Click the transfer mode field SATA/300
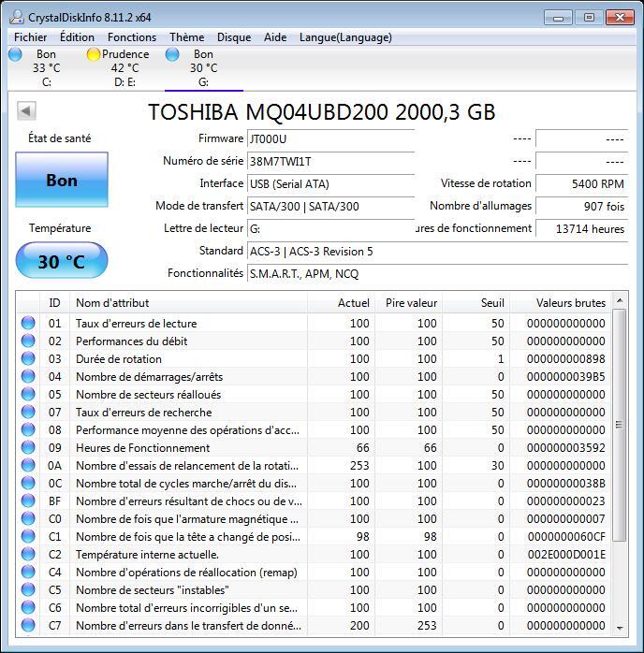644x653 pixels. pos(330,206)
